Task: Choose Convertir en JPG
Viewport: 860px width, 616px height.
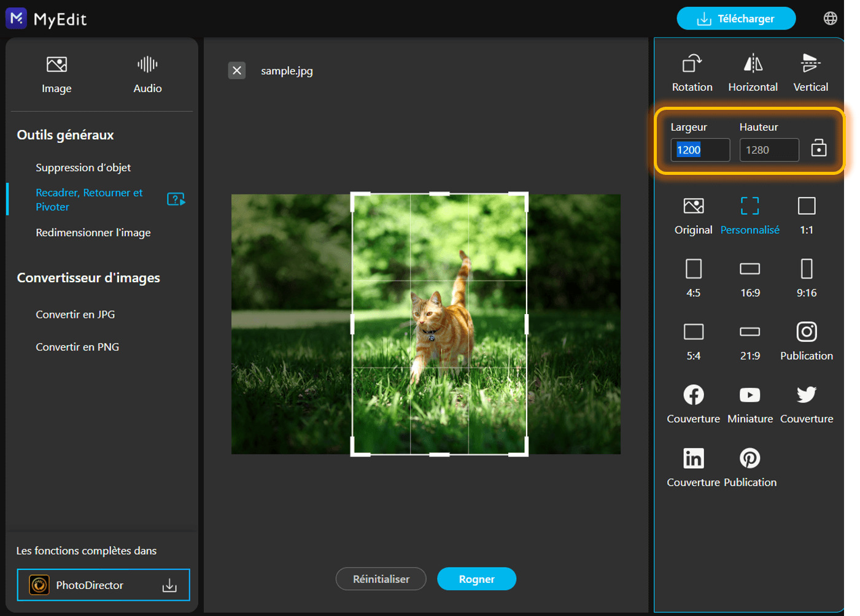Action: coord(76,314)
